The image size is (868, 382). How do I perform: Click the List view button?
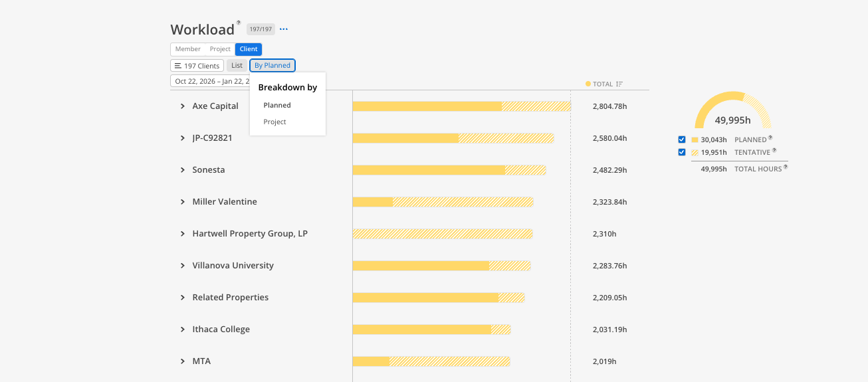[x=237, y=66]
